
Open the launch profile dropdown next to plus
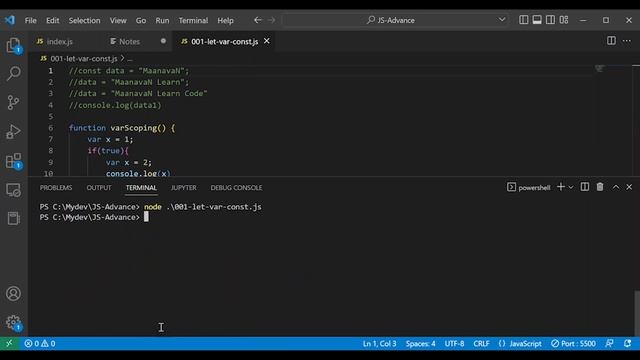tap(571, 187)
